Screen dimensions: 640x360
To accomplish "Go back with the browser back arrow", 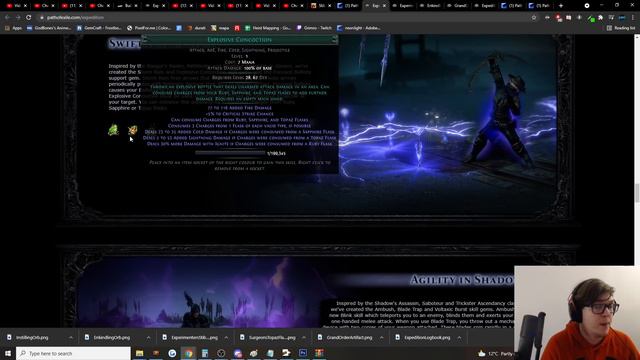I will tap(7, 18).
